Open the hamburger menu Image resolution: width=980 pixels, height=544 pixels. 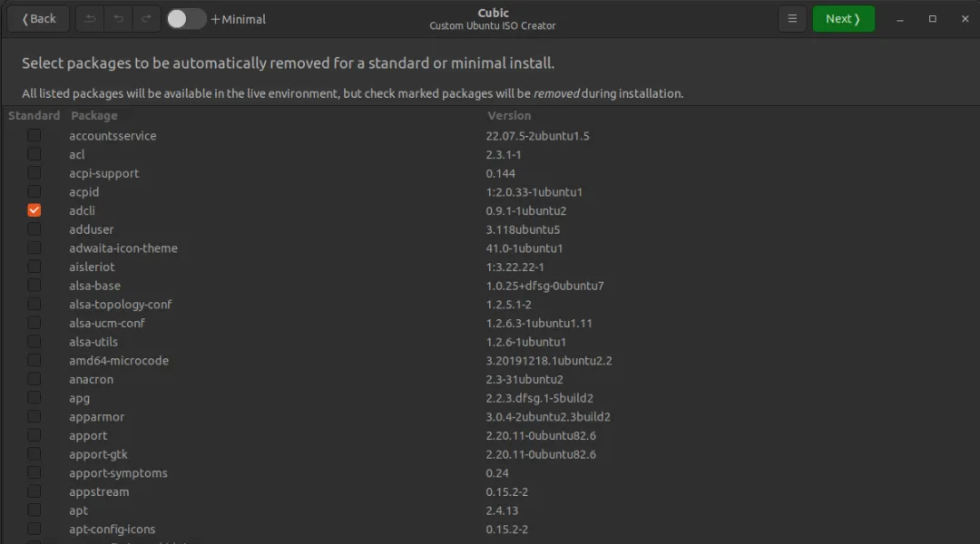pyautogui.click(x=792, y=19)
